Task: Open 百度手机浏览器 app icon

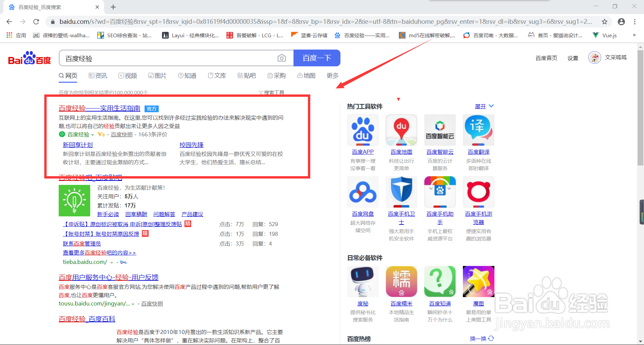Action: (x=479, y=192)
